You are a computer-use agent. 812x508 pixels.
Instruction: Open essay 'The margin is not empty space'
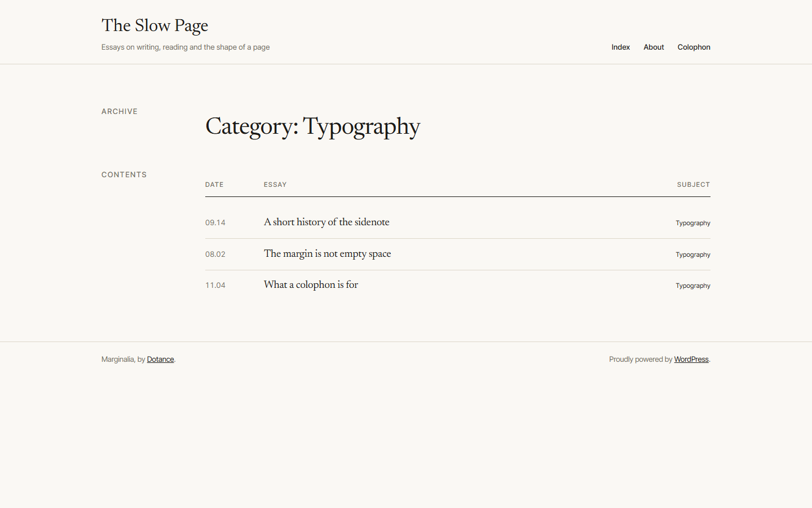[x=327, y=254]
